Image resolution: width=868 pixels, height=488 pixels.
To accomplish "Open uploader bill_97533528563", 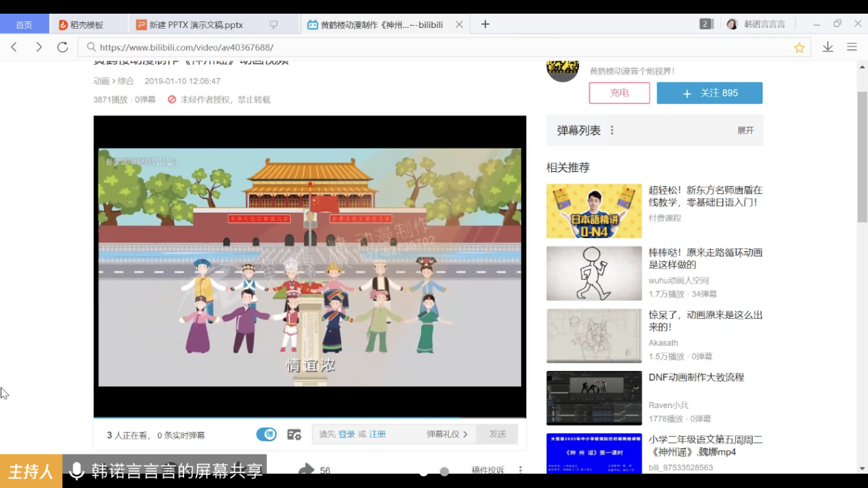I will tap(681, 467).
